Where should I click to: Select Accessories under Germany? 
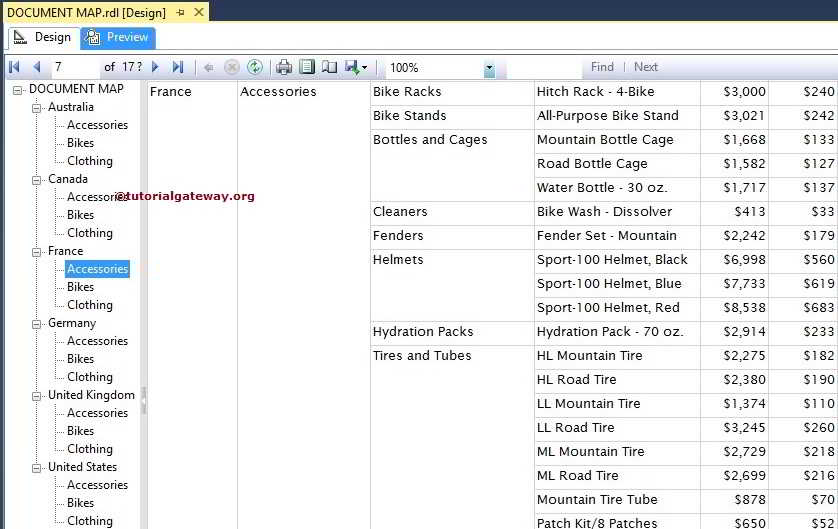click(x=97, y=341)
